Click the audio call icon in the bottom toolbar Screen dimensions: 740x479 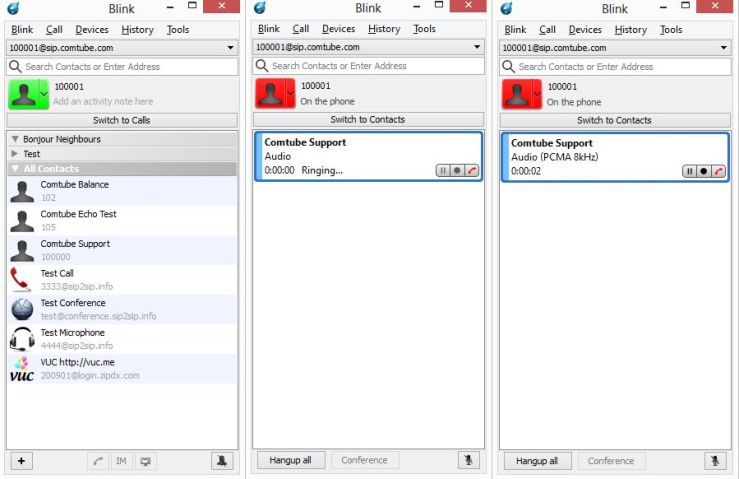pyautogui.click(x=98, y=461)
